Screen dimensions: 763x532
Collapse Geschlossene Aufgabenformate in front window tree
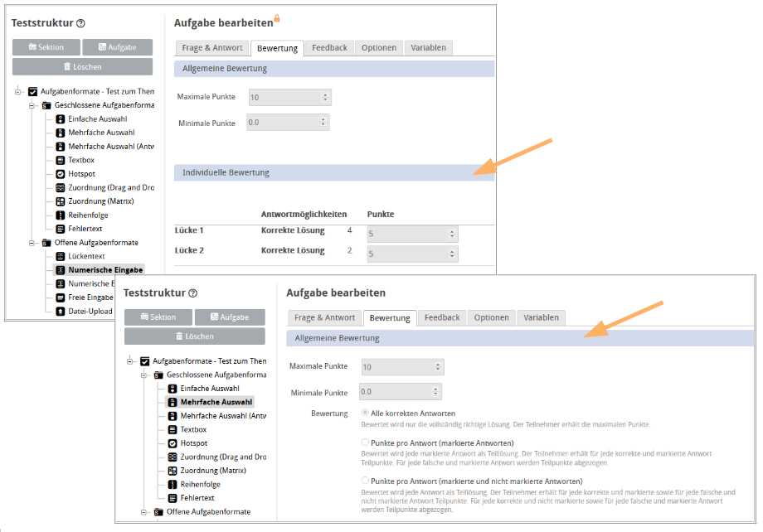click(145, 375)
